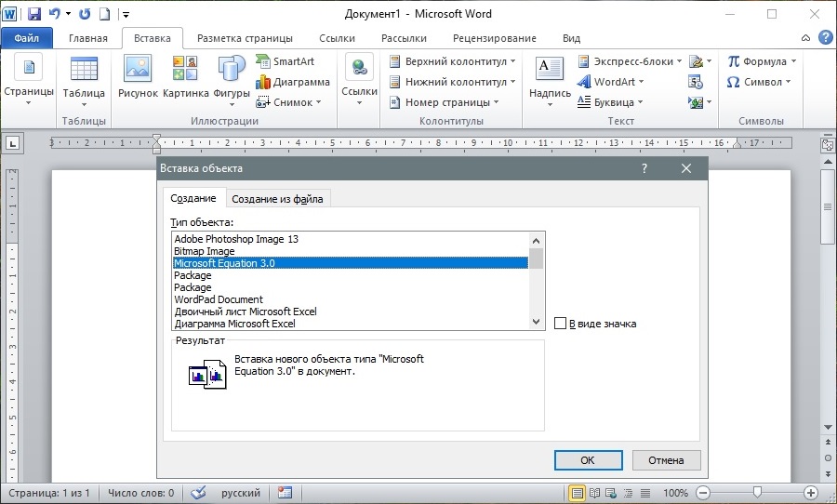Click the zoom out minus button
837x504 pixels.
point(704,493)
